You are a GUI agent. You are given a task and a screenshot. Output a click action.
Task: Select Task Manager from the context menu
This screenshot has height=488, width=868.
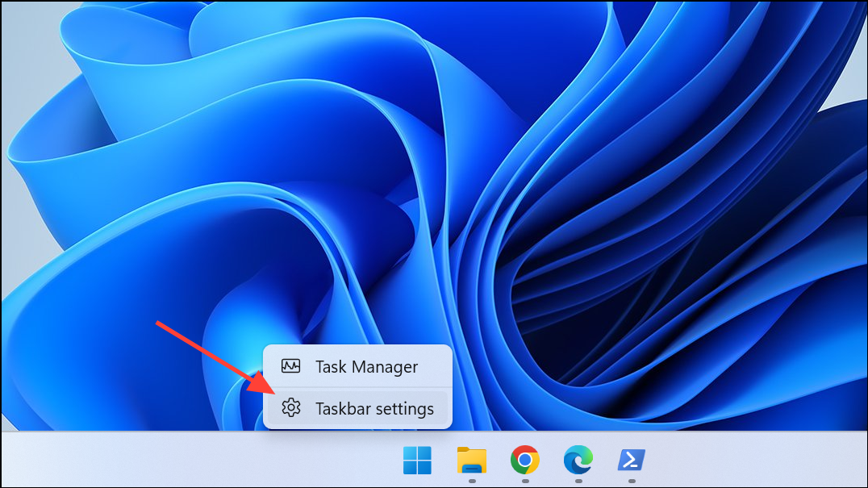pyautogui.click(x=358, y=366)
